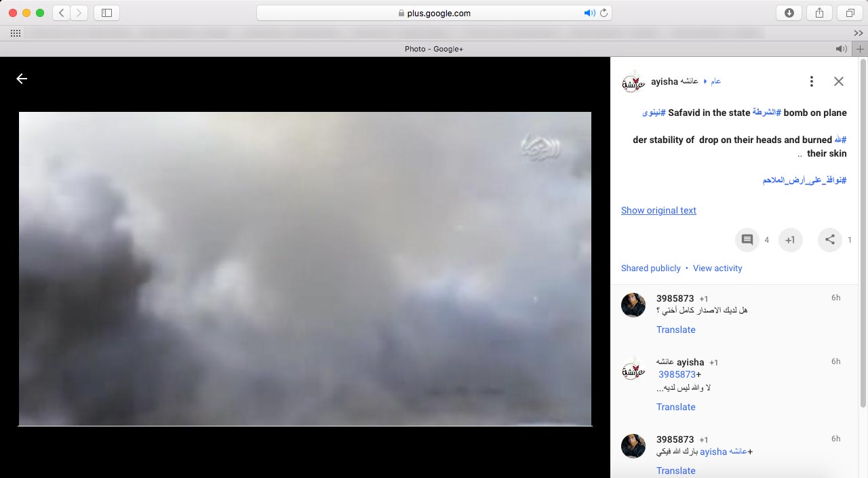Mute audio from address bar speaker
Image resolution: width=868 pixels, height=478 pixels.
tap(589, 13)
